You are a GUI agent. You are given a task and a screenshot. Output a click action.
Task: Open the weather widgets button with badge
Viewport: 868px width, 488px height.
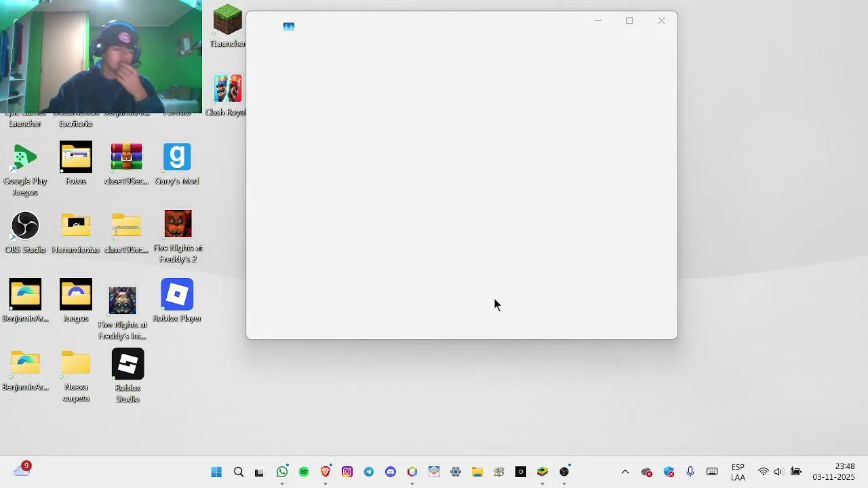22,470
